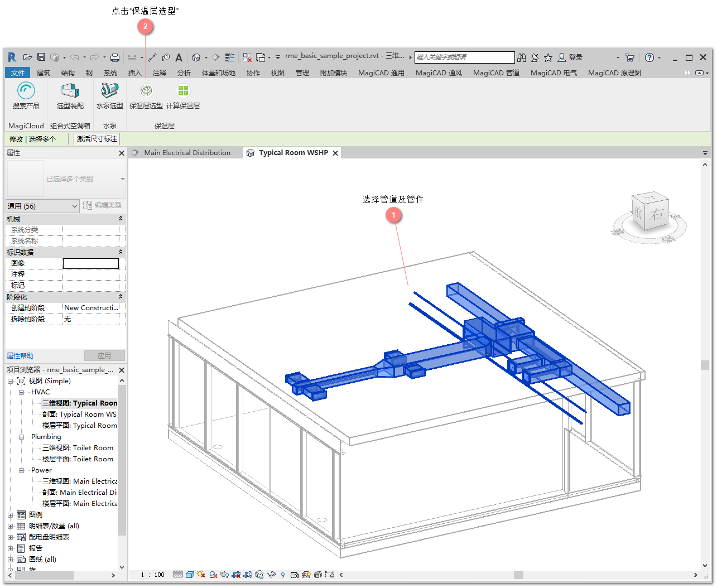Toggle Show Crop Region icon

click(247, 575)
